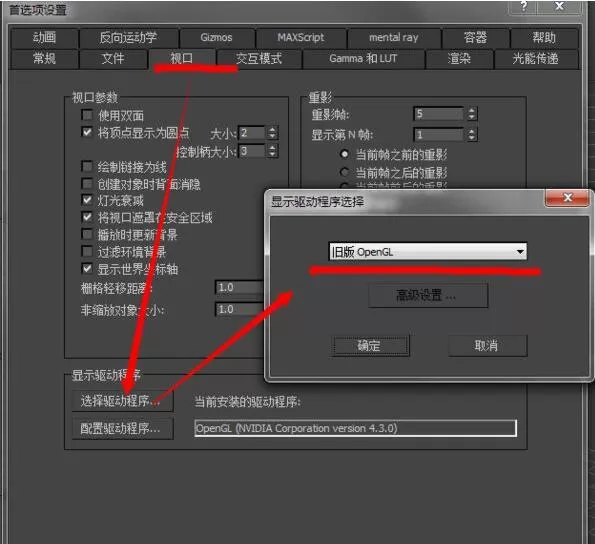Click 取消 in driver selection dialog
Screen dimensions: 595x544
[x=488, y=346]
